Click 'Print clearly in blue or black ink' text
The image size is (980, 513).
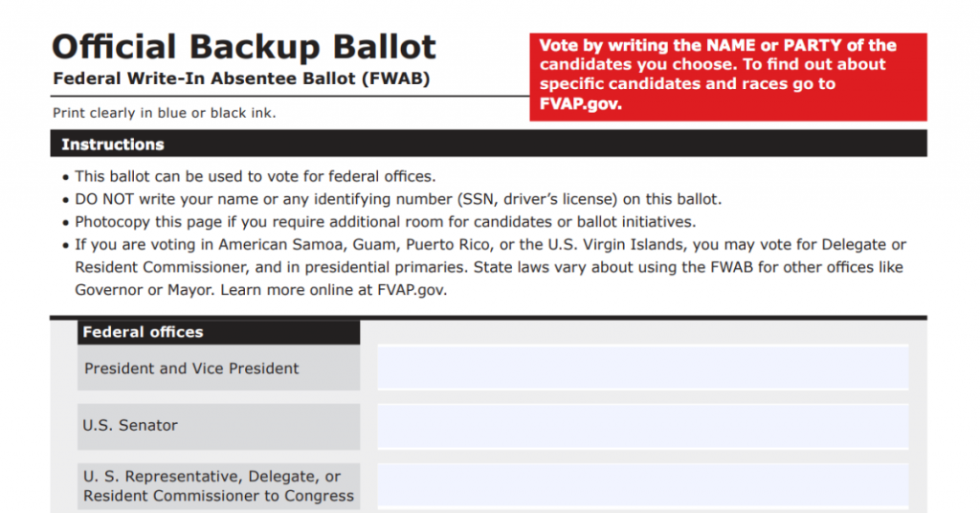(165, 113)
